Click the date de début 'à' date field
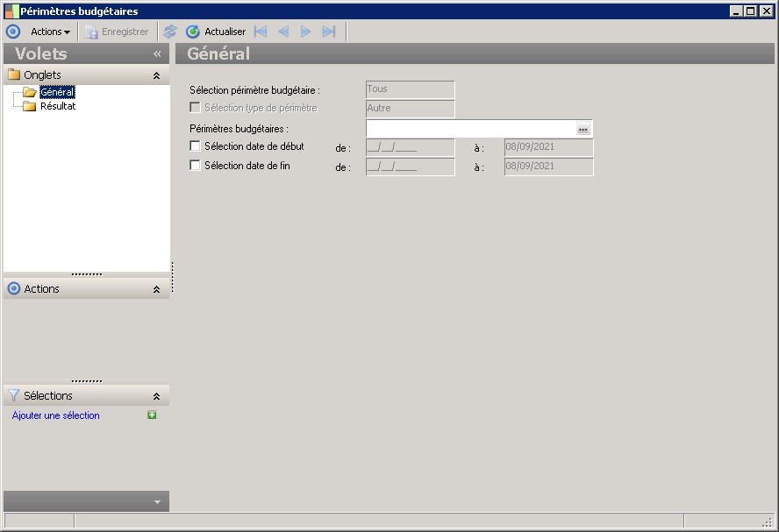The width and height of the screenshot is (779, 532). pos(548,147)
